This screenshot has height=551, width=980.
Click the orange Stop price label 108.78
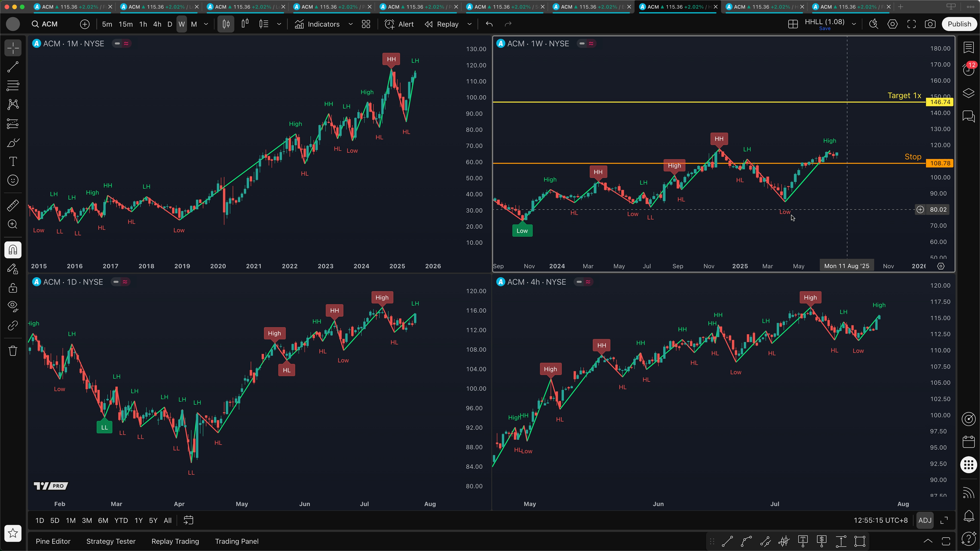click(940, 163)
